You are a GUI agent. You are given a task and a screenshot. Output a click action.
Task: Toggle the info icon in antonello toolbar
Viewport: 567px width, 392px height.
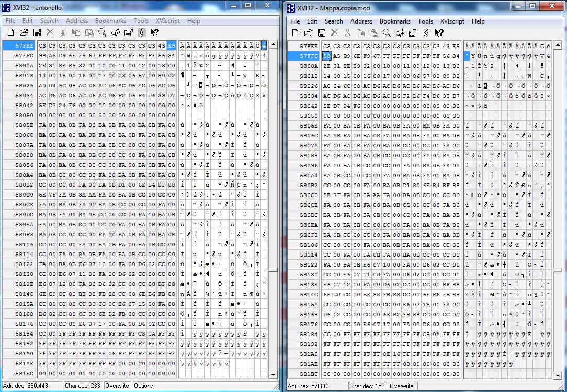click(141, 32)
